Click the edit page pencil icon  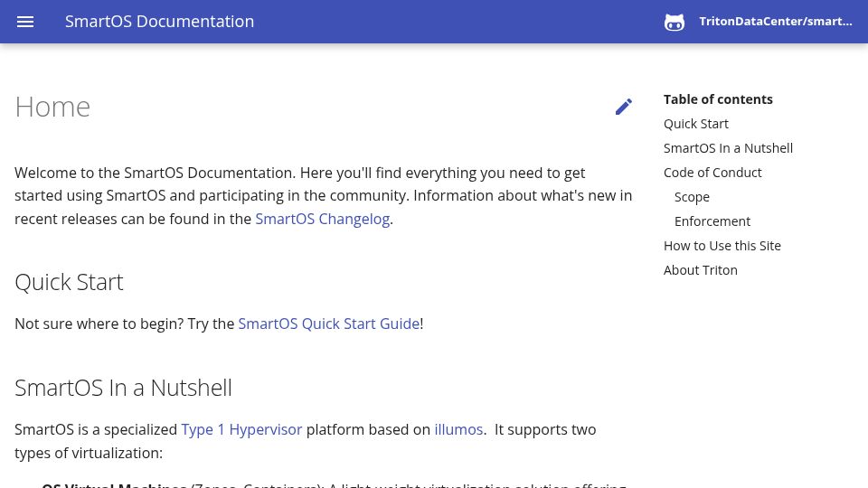623,107
